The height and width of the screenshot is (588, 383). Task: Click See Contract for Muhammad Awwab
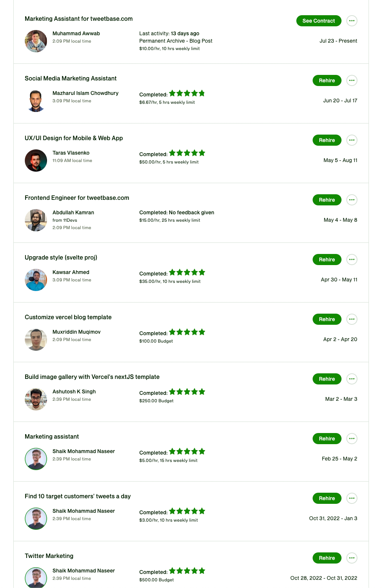pos(319,21)
